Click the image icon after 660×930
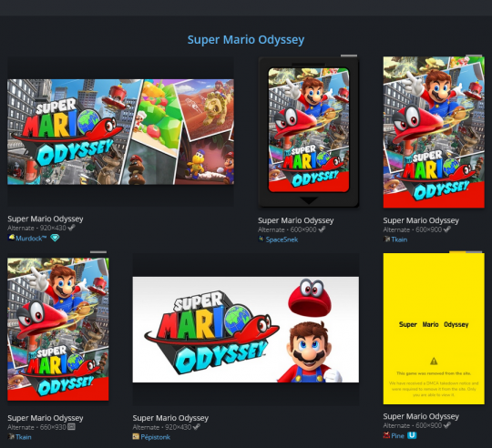Screen dimensions: 492x448 (72, 427)
